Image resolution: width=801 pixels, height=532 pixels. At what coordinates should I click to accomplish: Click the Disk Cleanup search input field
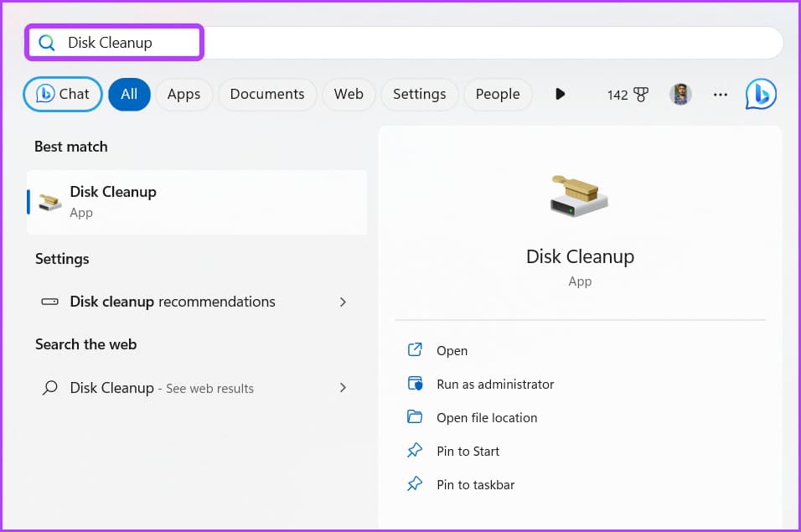[x=404, y=43]
